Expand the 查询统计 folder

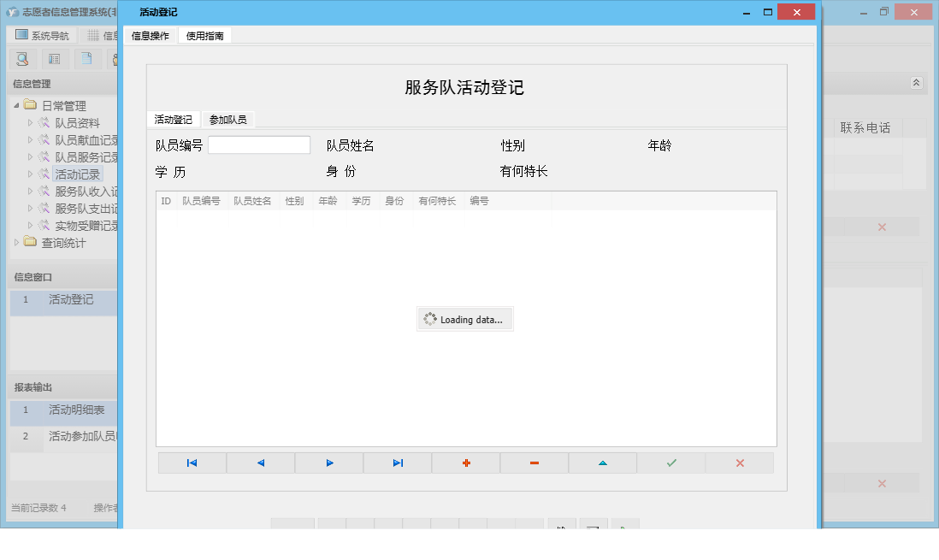click(x=18, y=243)
